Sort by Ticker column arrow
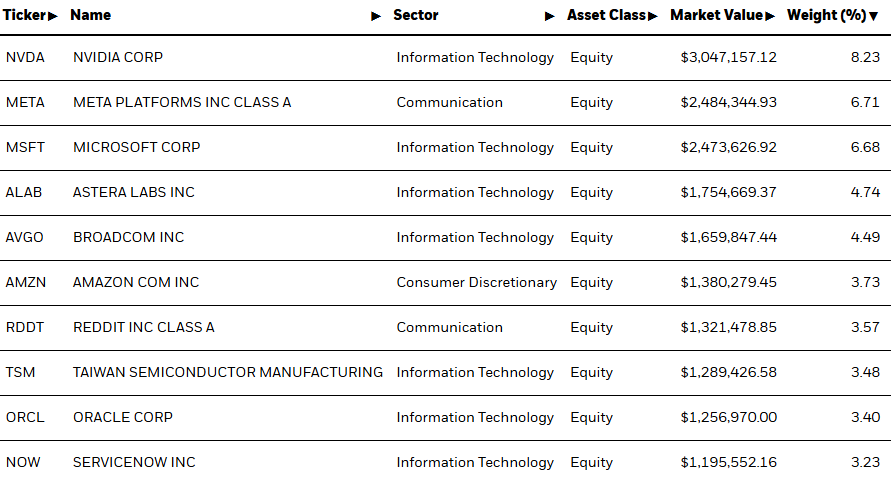 [53, 16]
